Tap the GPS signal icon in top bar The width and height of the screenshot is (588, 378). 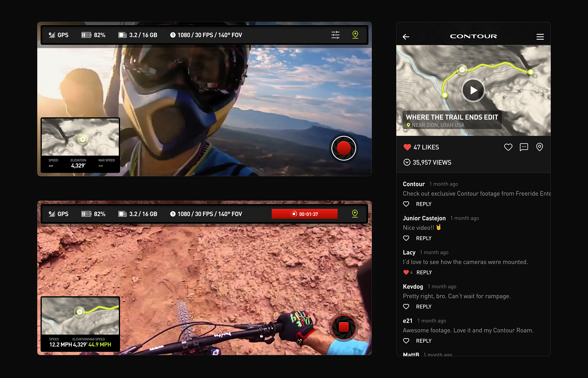click(52, 35)
